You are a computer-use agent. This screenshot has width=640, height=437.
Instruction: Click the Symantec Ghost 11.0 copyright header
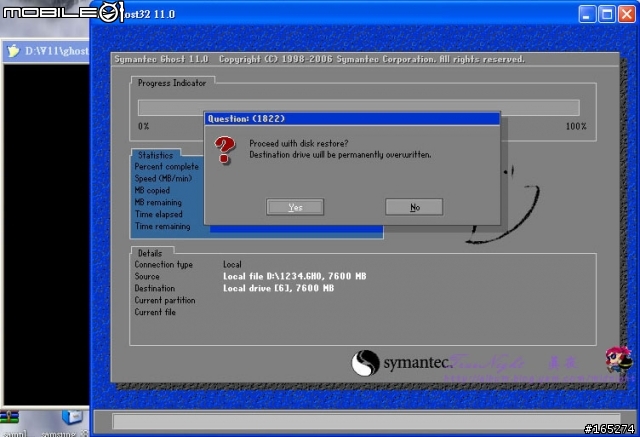(319, 60)
